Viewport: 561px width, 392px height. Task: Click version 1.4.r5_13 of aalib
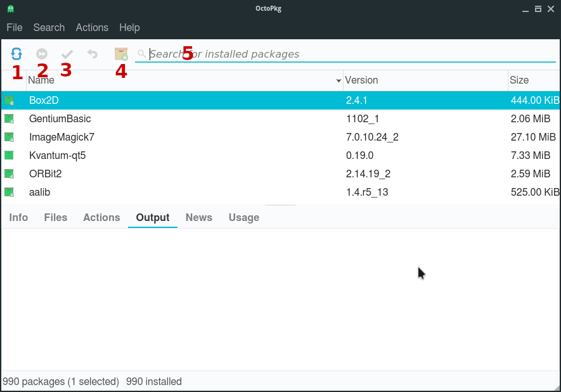click(x=367, y=193)
